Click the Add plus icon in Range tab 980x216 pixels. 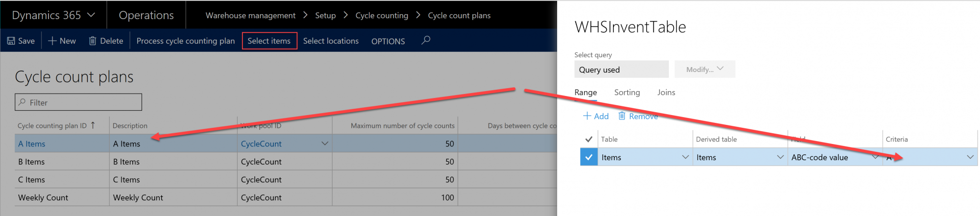tap(587, 116)
